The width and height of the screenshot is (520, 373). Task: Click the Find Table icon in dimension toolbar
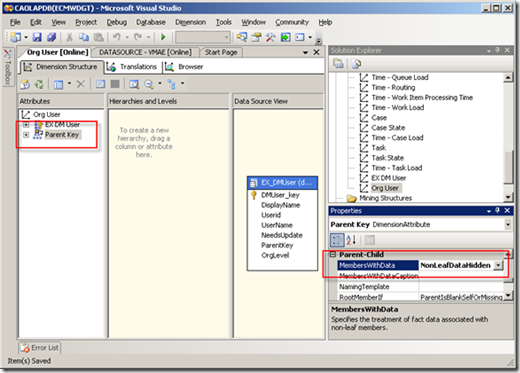point(134,84)
